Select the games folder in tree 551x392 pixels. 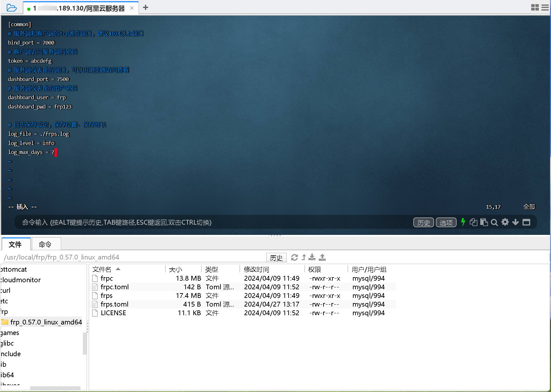[10, 333]
